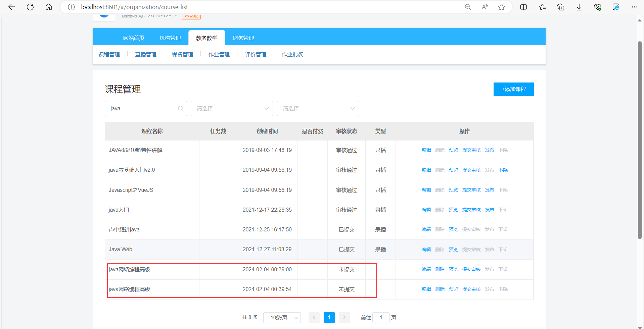Go to next page of pagination
The width and height of the screenshot is (644, 329).
click(344, 317)
